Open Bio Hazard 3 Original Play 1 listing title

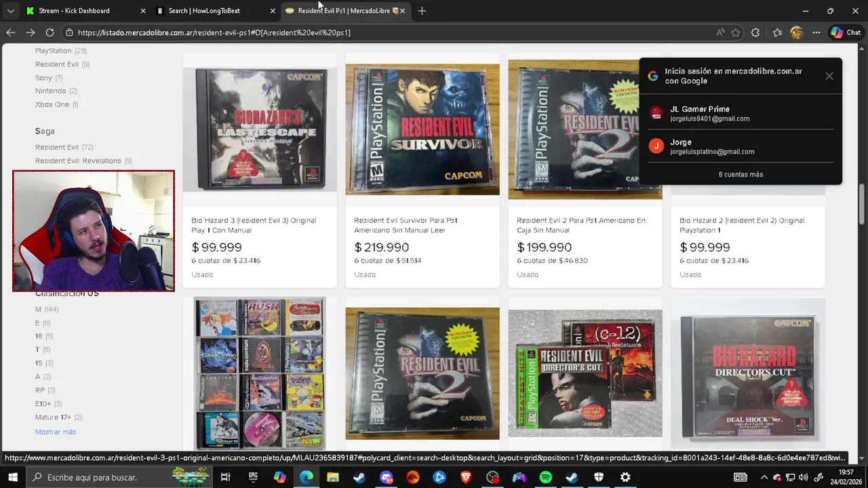tap(254, 225)
